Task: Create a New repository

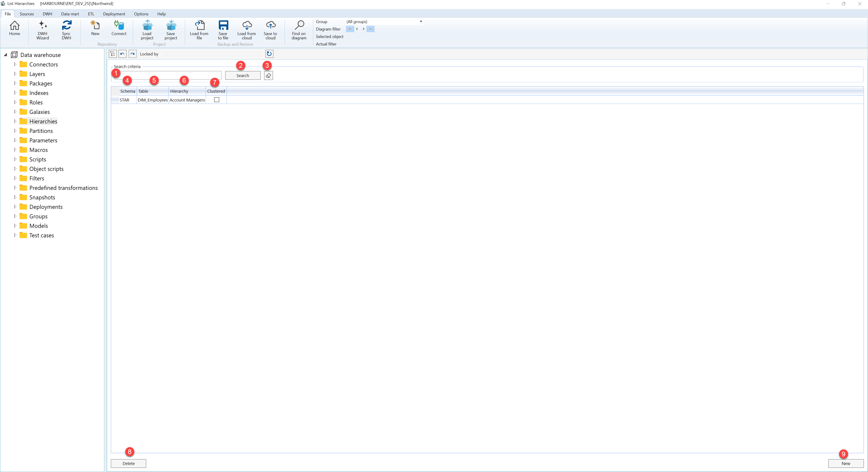Action: (95, 28)
